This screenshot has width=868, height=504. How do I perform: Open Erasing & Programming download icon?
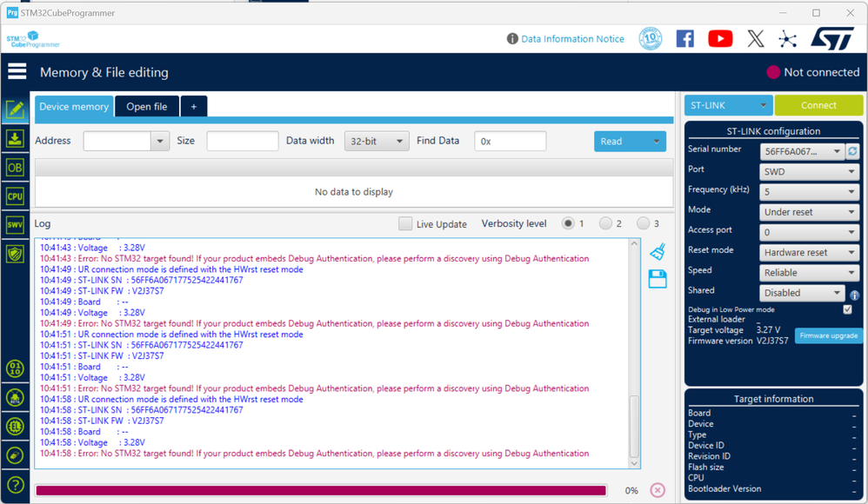pyautogui.click(x=15, y=138)
